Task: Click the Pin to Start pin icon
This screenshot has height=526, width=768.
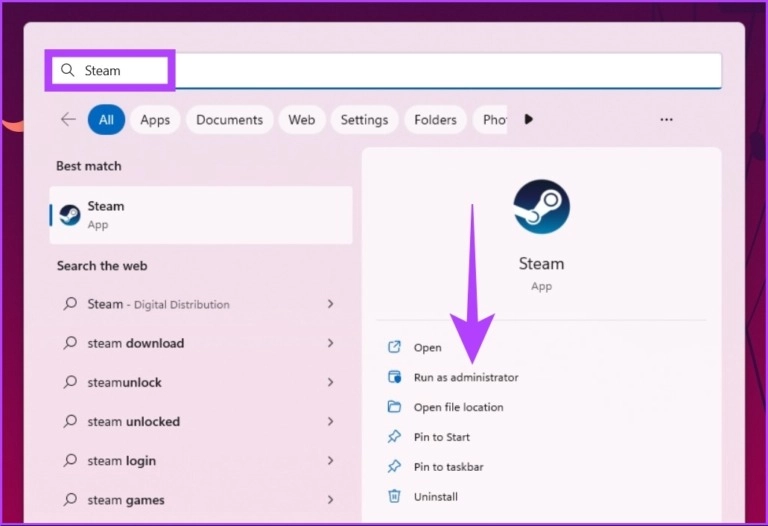Action: pos(394,436)
